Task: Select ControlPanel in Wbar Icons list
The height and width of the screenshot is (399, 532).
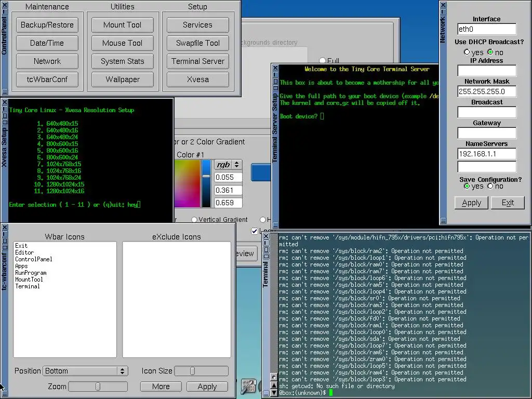Action: pos(34,259)
